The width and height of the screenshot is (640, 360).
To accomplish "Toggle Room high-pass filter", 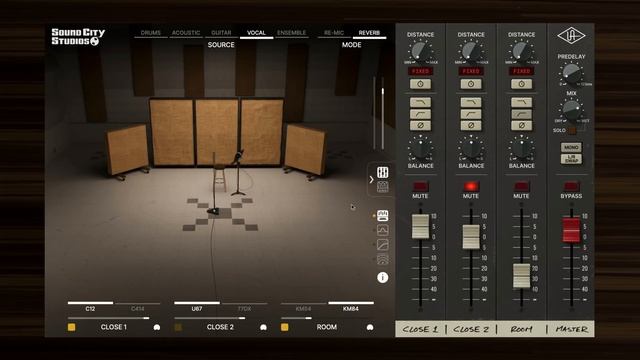I will coord(521,114).
